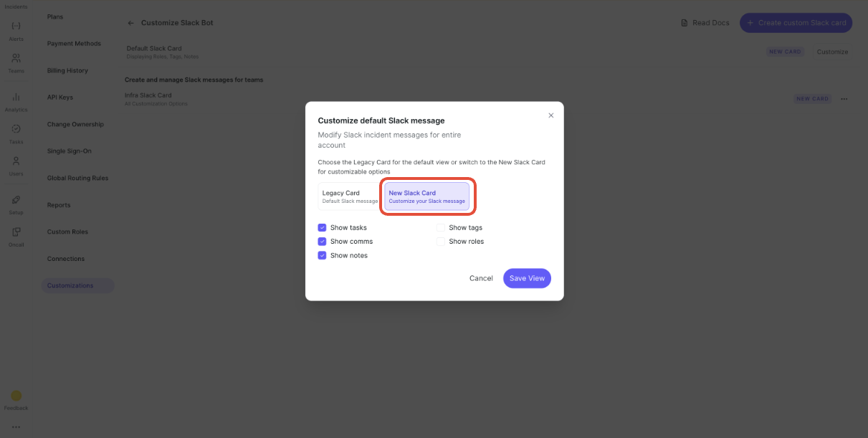This screenshot has height=438, width=868.
Task: Click Customize for Default Slack Card
Action: point(832,52)
